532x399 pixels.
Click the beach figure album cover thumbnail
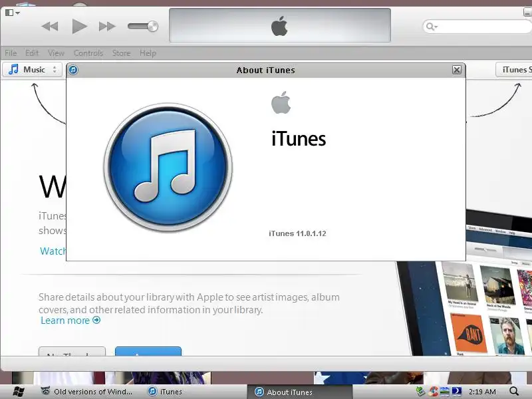point(460,281)
